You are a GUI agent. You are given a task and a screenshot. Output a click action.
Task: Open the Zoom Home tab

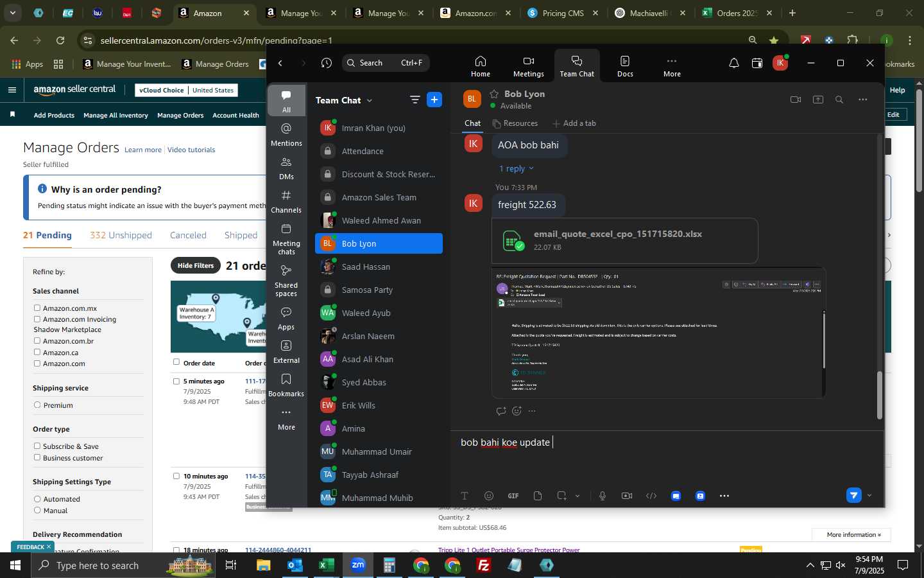pyautogui.click(x=480, y=66)
